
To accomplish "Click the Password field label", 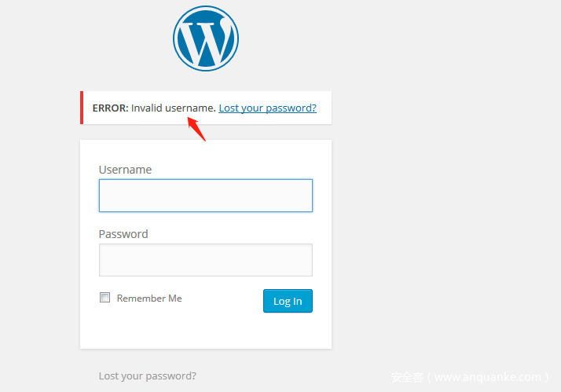I will coord(123,234).
